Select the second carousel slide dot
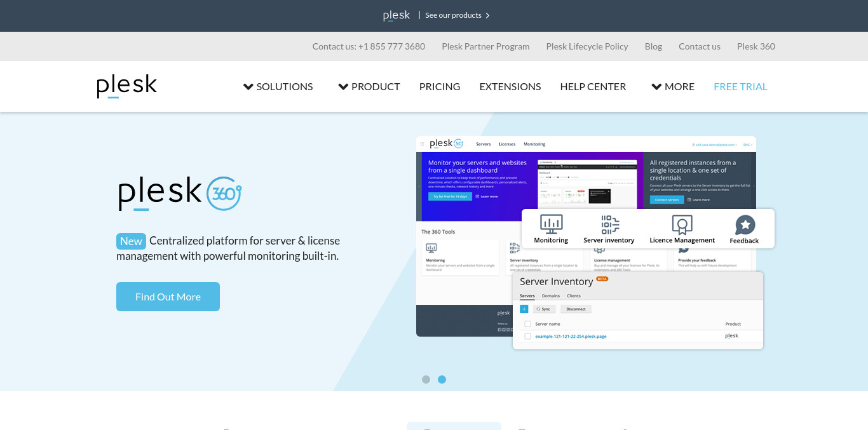The image size is (868, 430). tap(442, 379)
